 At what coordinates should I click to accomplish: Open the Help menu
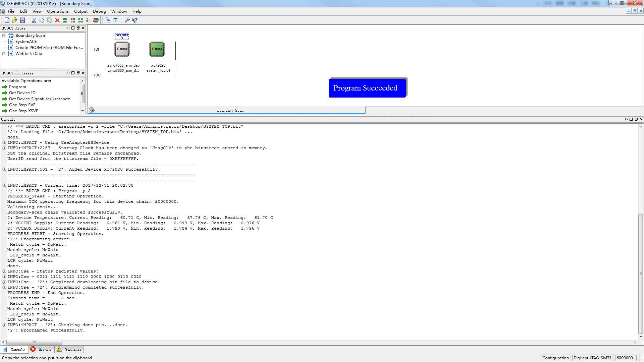click(137, 11)
